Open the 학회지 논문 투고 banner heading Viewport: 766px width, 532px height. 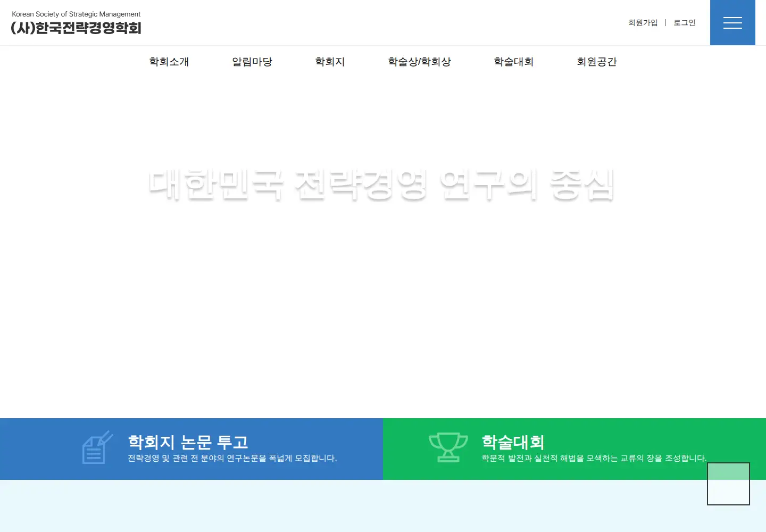188,442
